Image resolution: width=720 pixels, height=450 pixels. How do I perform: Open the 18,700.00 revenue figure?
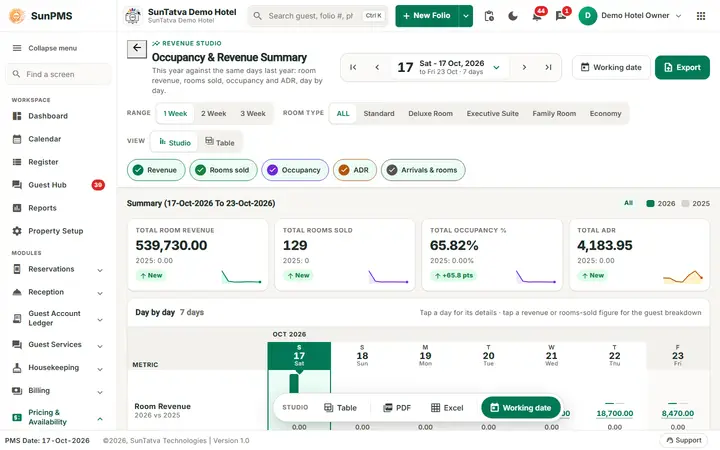click(614, 414)
